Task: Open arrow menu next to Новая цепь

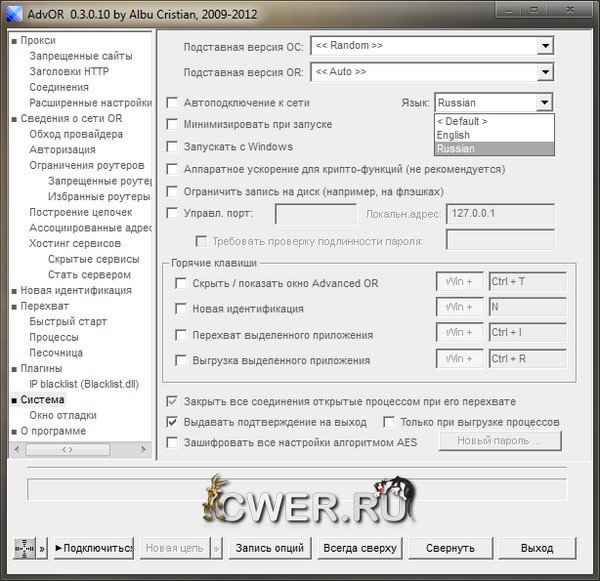Action: pyautogui.click(x=216, y=548)
